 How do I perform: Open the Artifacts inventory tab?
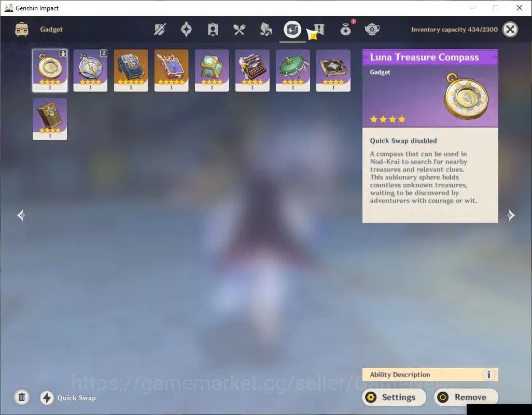tap(186, 30)
